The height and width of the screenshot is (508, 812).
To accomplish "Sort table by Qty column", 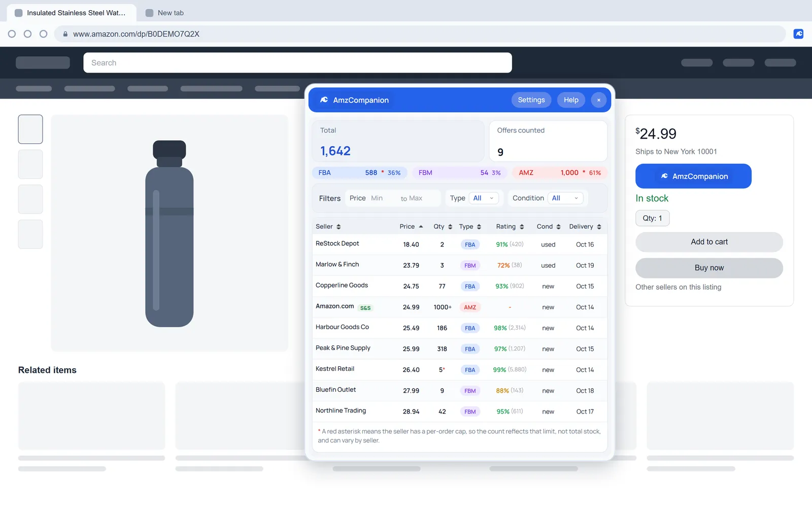I will coord(443,227).
